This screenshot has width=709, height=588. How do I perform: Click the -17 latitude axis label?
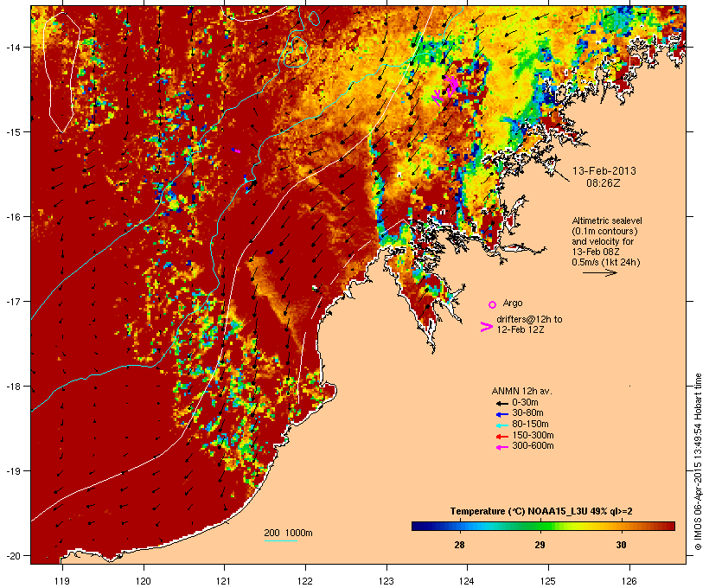point(12,301)
